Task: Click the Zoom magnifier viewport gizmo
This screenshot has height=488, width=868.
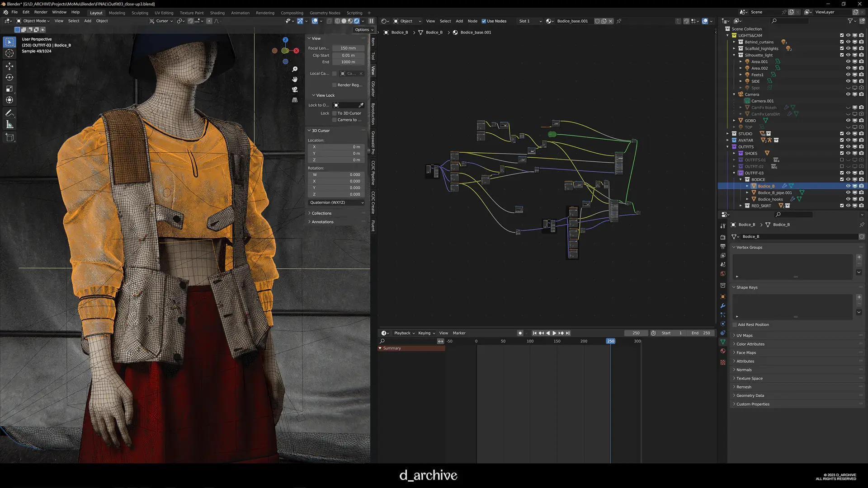Action: [295, 69]
